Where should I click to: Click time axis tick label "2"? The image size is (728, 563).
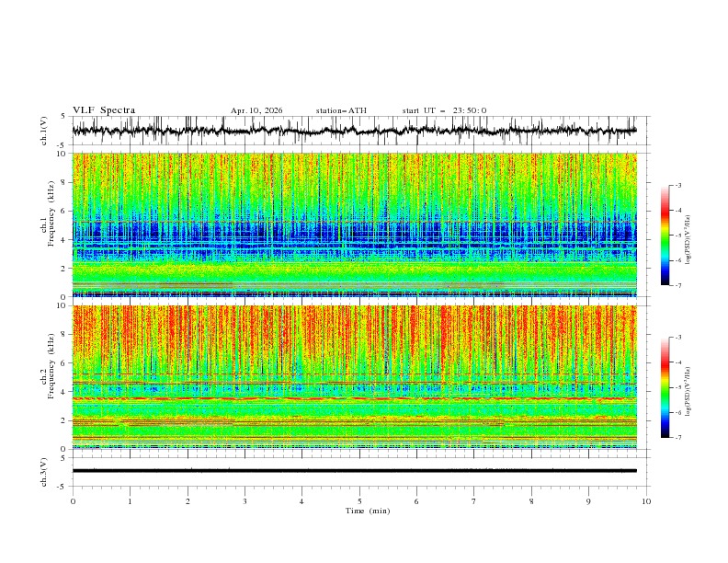pos(188,501)
